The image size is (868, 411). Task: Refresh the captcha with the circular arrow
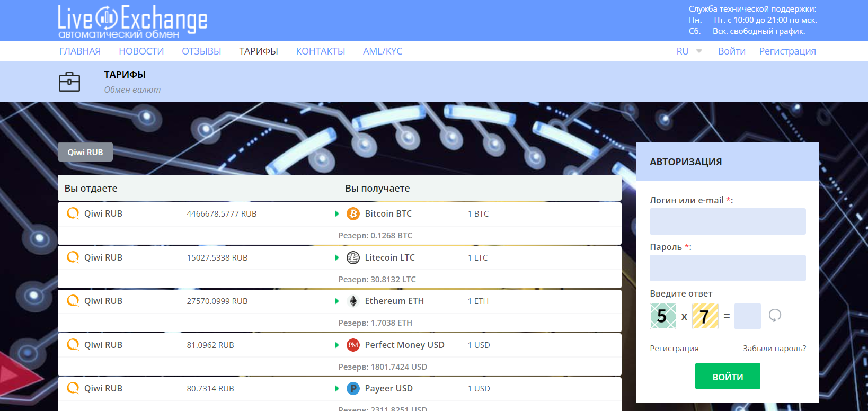775,316
